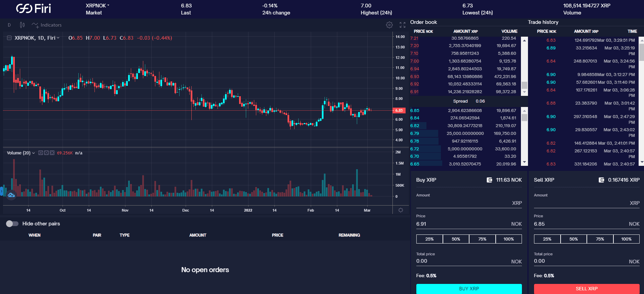Expand XRPNOK, 1D, Firi legend chevron
The image size is (644, 294).
click(x=58, y=38)
